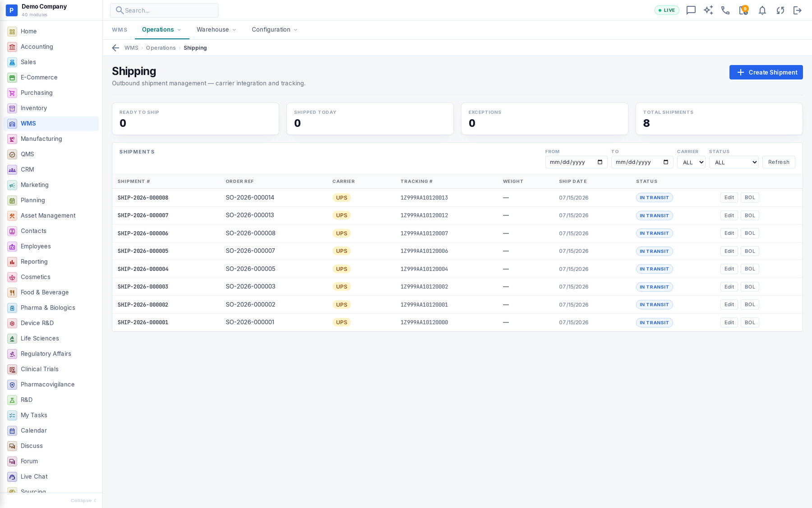Open QMS module in sidebar
Image resolution: width=812 pixels, height=508 pixels.
(x=51, y=154)
